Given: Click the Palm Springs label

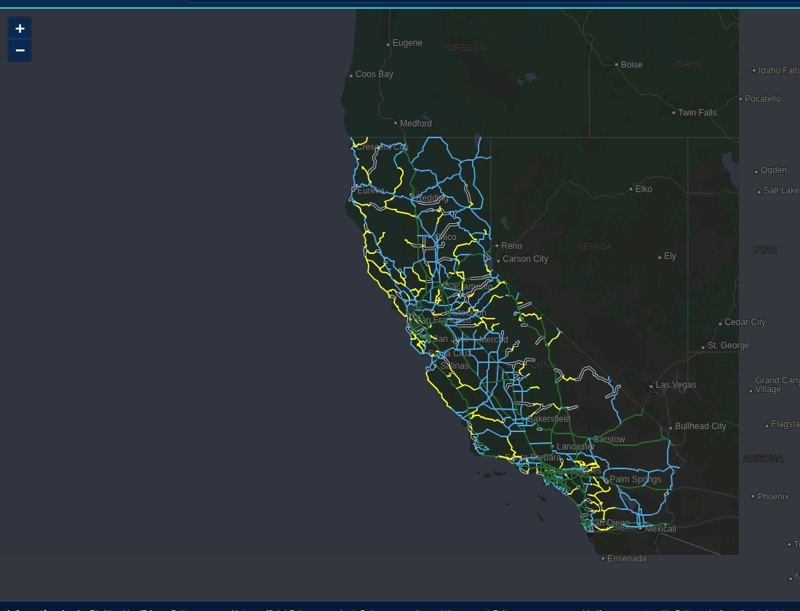Looking at the screenshot, I should [635, 479].
